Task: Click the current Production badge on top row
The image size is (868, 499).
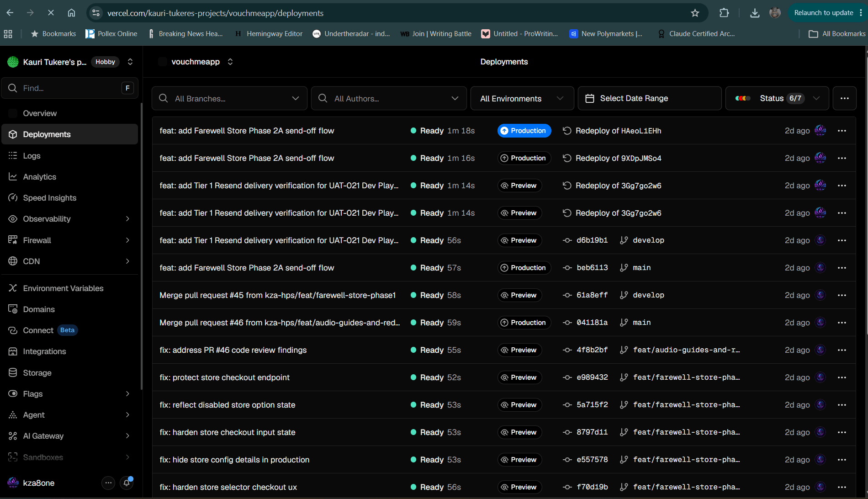Action: click(x=524, y=131)
